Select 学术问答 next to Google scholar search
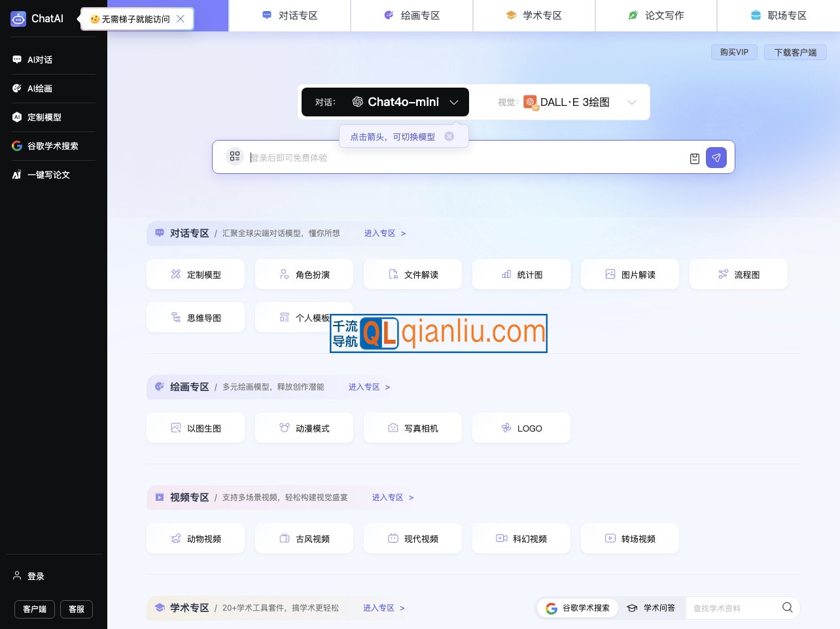Screen dimensions: 840x629 point(652,607)
